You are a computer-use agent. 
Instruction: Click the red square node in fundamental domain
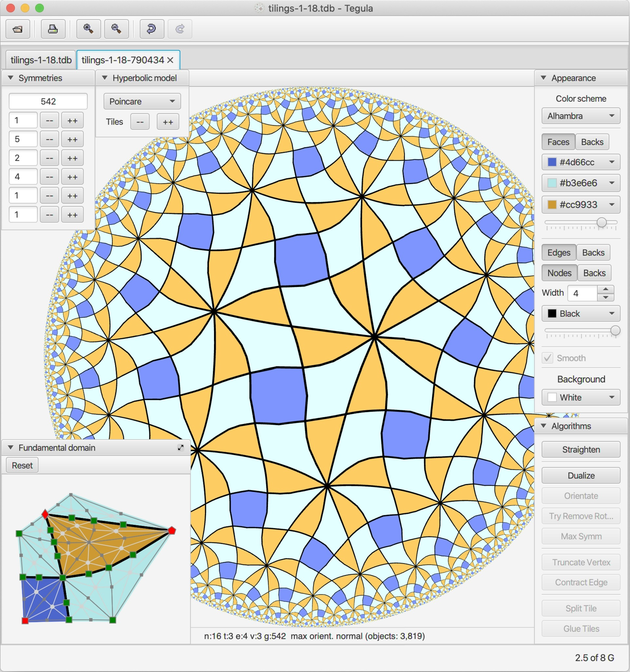[x=25, y=621]
